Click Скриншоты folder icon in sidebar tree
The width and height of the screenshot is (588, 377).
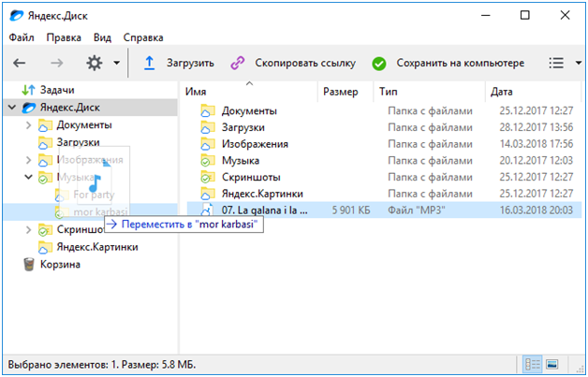coord(45,230)
